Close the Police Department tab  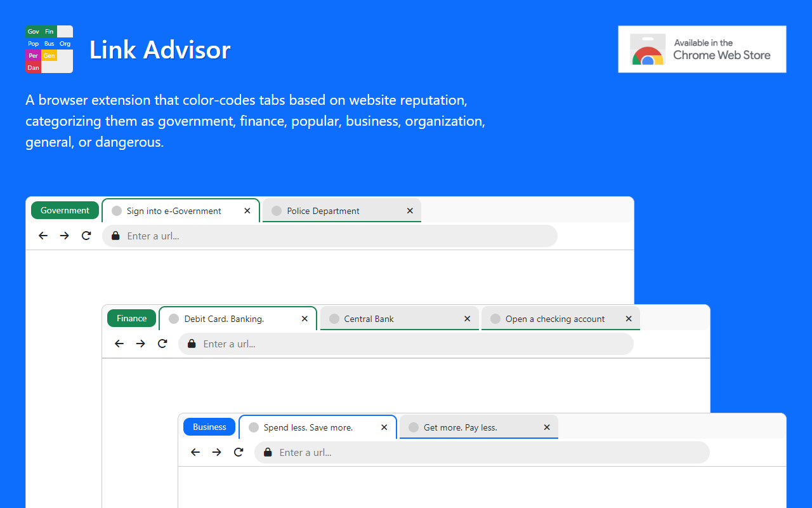410,211
